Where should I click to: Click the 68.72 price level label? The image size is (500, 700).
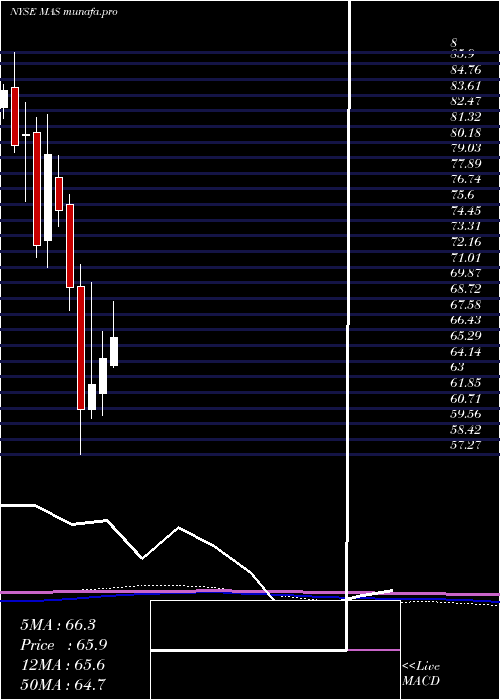466,289
